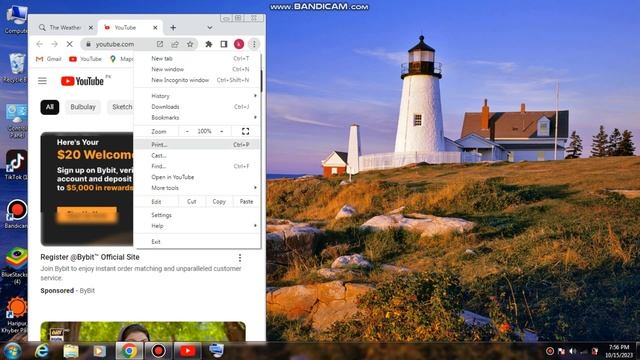640x360 pixels.
Task: Bookmark this page with star icon
Action: click(190, 44)
